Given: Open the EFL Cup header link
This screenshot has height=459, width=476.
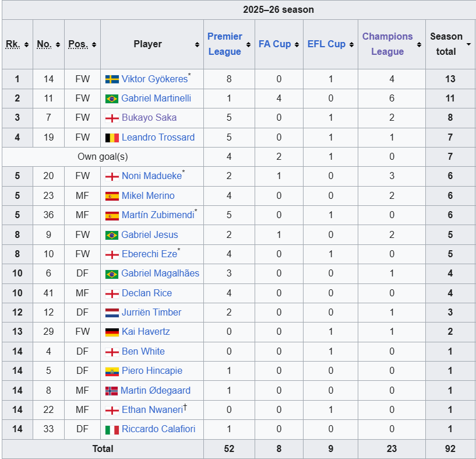Looking at the screenshot, I should 326,44.
